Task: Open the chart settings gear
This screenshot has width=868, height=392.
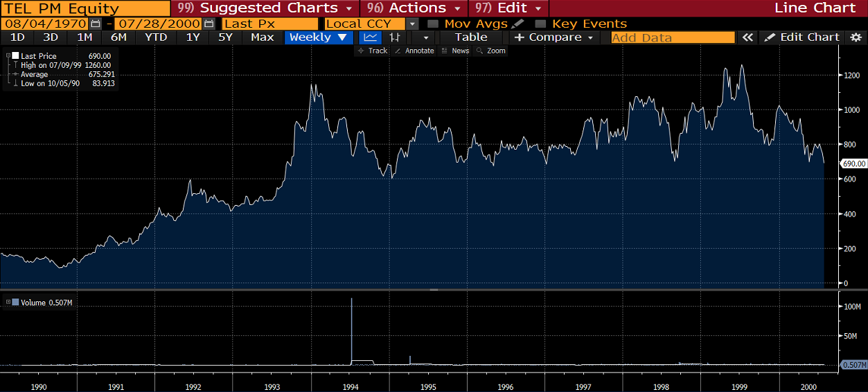Action: tap(856, 37)
